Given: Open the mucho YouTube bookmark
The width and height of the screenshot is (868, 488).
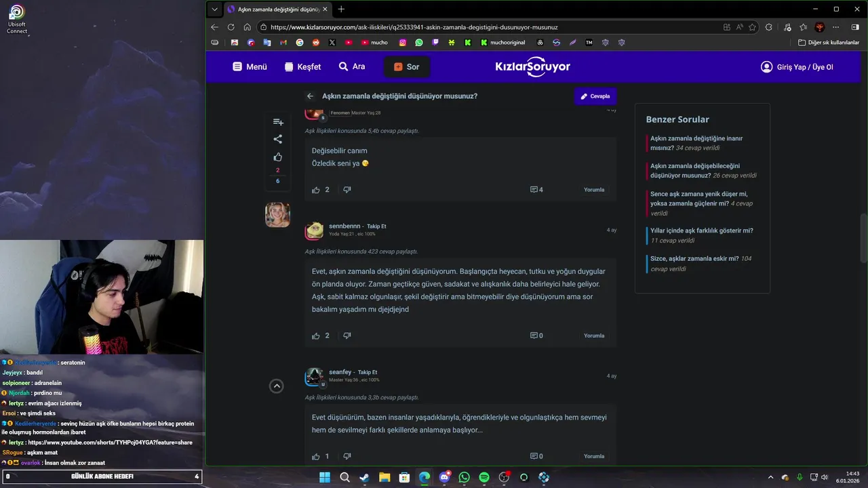Looking at the screenshot, I should click(374, 42).
